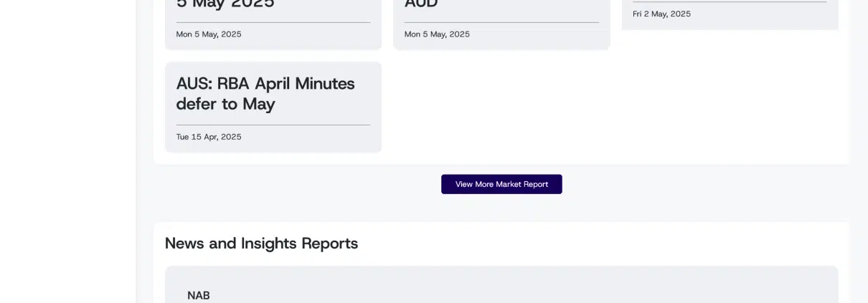
Task: Click the divider line above Fri 2 May date
Action: coord(730,2)
